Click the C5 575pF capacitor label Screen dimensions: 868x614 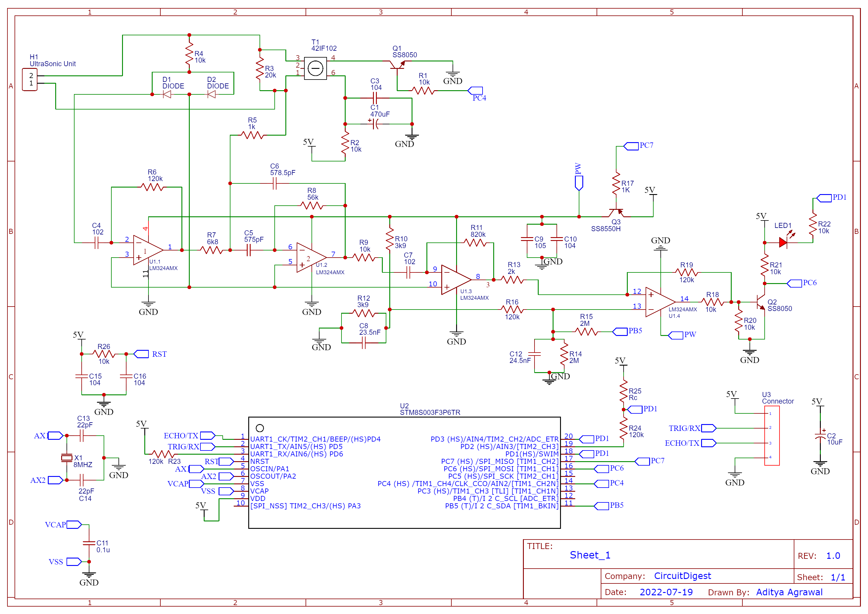(x=253, y=236)
